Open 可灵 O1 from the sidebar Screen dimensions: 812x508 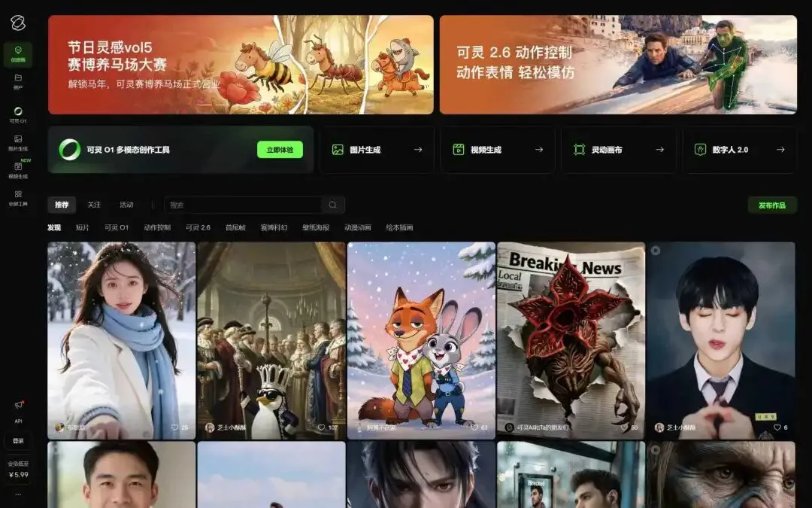(18, 115)
